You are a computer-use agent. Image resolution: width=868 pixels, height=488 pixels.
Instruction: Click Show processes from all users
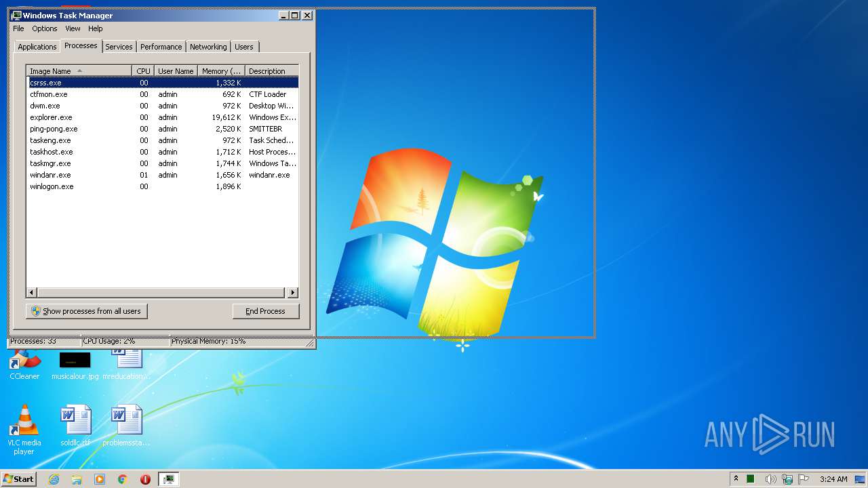(x=86, y=311)
